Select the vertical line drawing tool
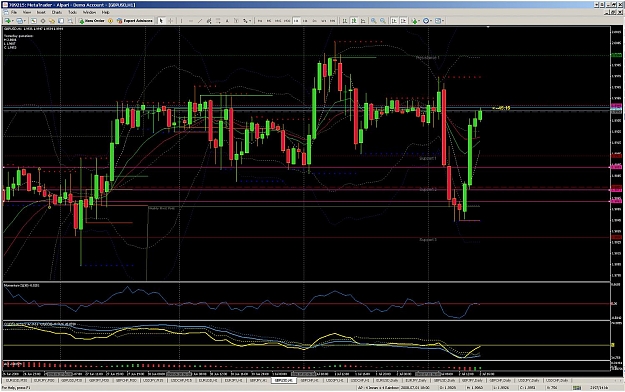This screenshot has height=392, width=625. pyautogui.click(x=181, y=20)
